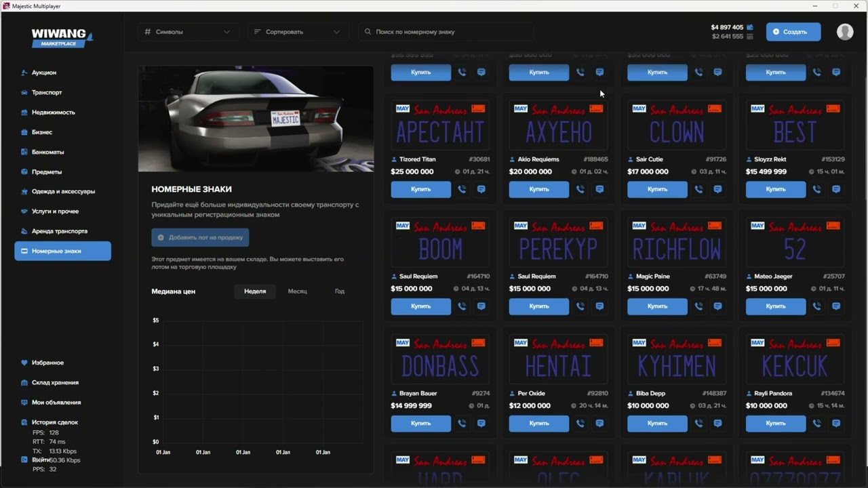Image resolution: width=868 pixels, height=488 pixels.
Task: Switch price median chart to Неделя
Action: (255, 291)
